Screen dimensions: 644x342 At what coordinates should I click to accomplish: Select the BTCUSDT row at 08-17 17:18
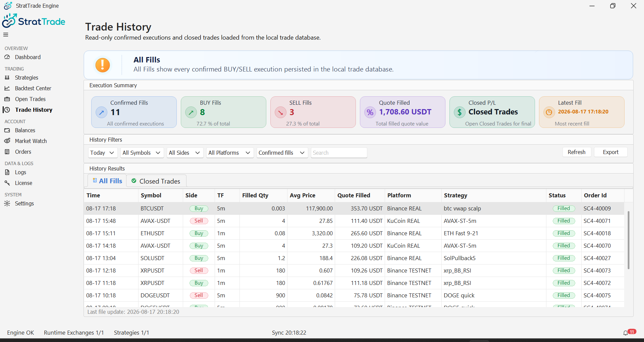(x=354, y=208)
